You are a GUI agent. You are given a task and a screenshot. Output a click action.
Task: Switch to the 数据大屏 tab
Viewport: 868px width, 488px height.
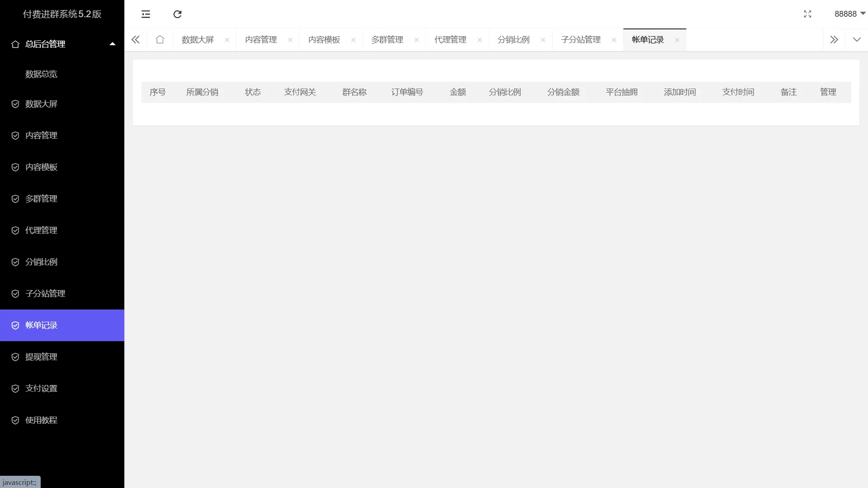click(197, 39)
